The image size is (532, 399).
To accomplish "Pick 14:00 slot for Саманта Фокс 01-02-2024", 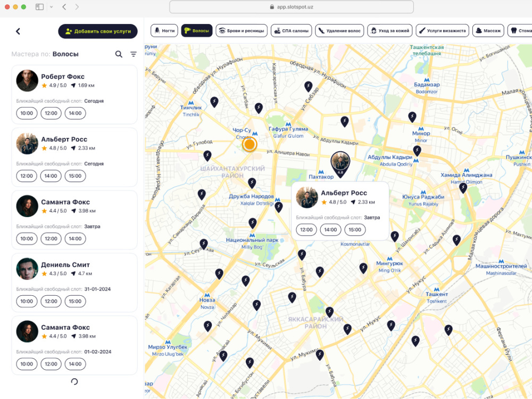I will coord(75,364).
